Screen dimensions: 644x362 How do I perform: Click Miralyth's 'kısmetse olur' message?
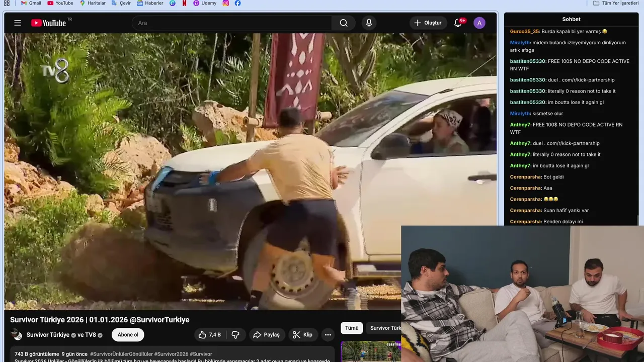click(547, 114)
